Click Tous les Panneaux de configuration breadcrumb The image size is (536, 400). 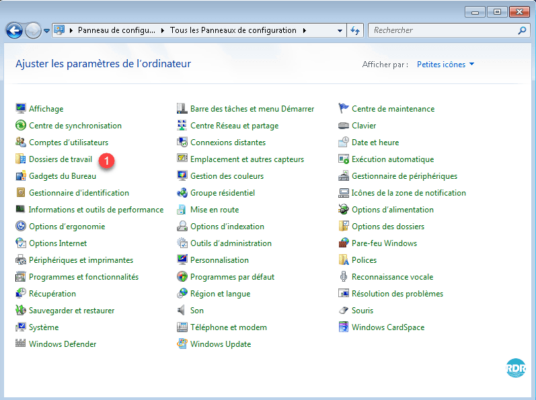point(233,30)
